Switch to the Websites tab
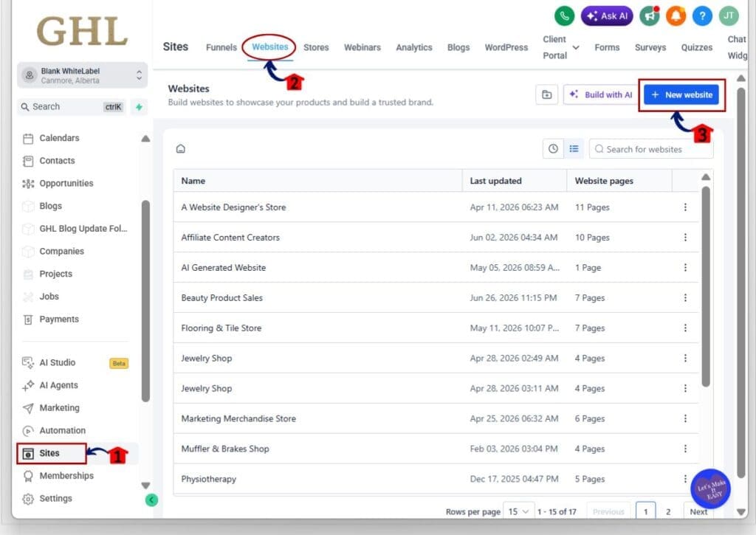756x535 pixels. coord(270,46)
